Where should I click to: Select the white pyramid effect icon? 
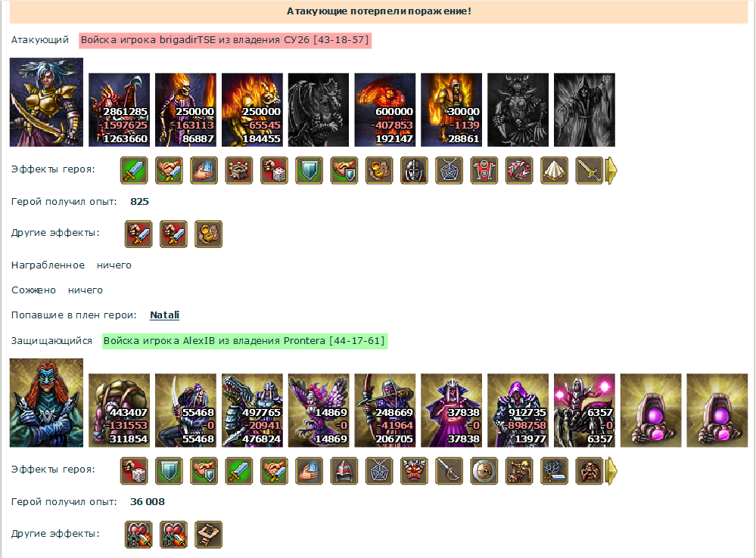pos(554,171)
